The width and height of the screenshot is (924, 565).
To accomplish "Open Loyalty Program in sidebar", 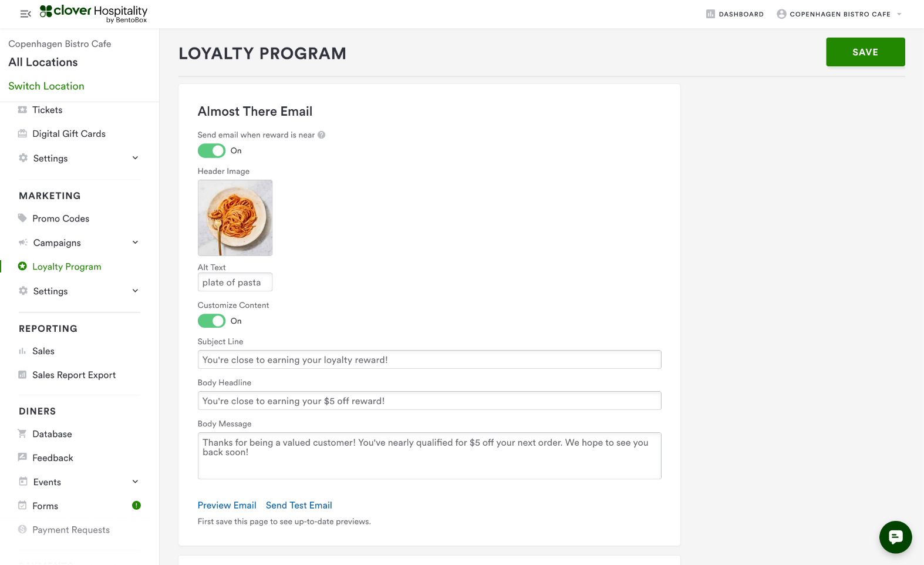I will (x=66, y=267).
